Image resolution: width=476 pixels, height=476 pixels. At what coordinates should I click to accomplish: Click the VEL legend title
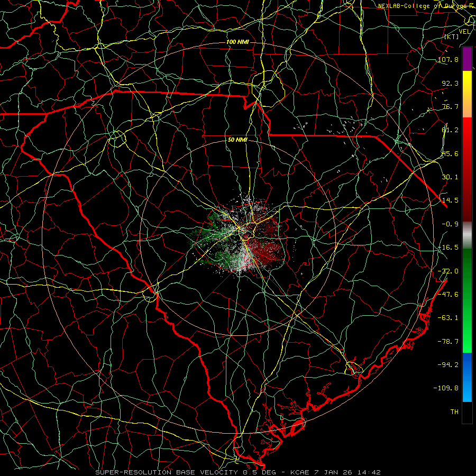click(464, 32)
